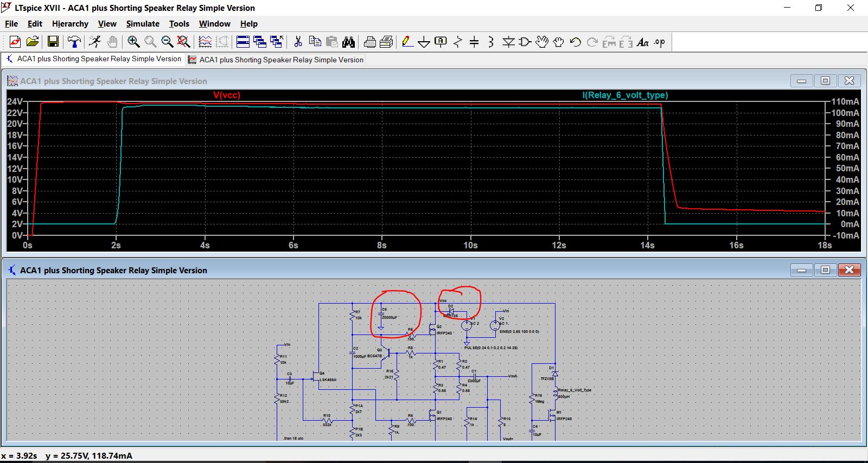Click the I(Relay_6_volt_type) trace label
The height and width of the screenshot is (463, 868).
pyautogui.click(x=625, y=95)
